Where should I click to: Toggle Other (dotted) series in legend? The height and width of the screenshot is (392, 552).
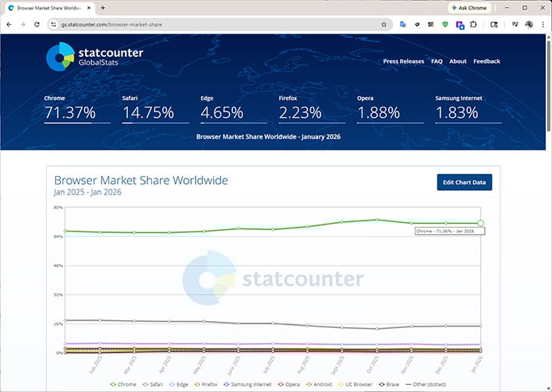click(x=426, y=384)
